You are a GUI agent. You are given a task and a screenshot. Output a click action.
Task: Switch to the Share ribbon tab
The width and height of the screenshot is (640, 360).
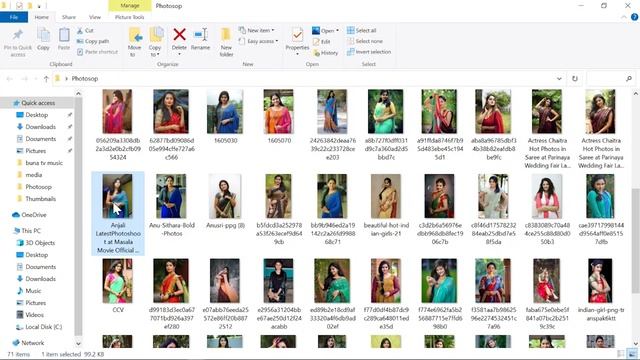[x=69, y=17]
